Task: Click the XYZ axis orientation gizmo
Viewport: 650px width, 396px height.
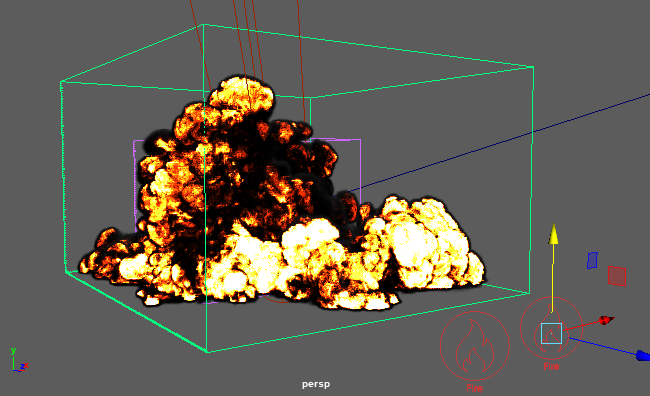Action: point(19,360)
